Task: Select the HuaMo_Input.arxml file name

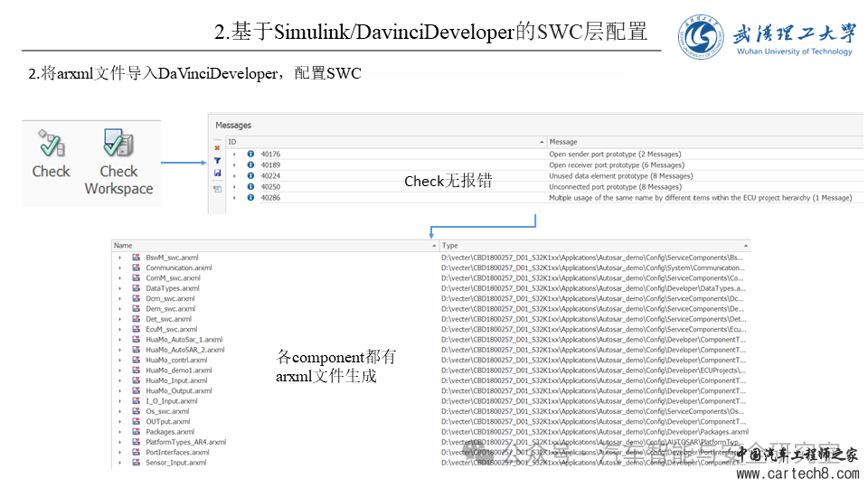Action: click(x=176, y=380)
